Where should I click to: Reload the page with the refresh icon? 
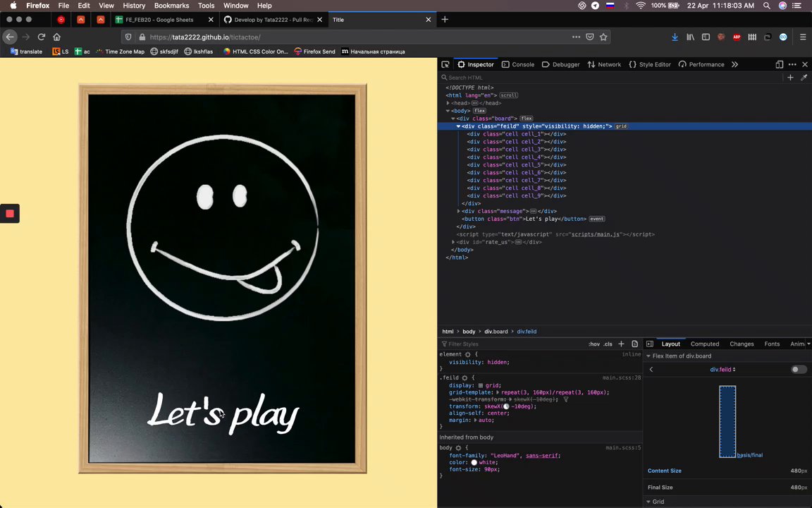tap(42, 37)
